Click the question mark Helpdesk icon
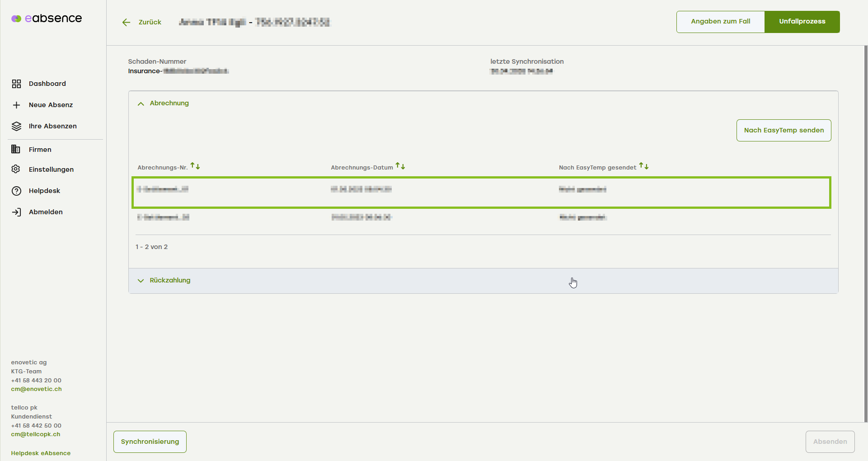Screen dimensions: 868x461 [x=16, y=191]
